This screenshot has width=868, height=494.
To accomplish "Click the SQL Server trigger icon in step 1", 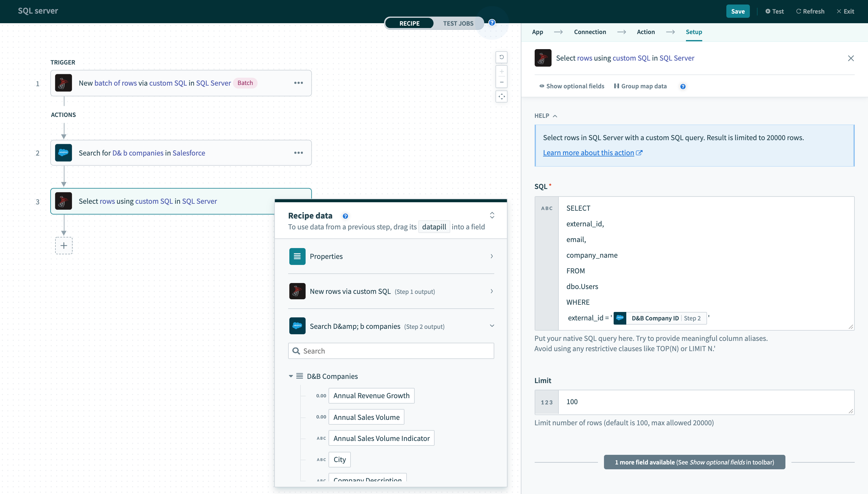I will point(63,83).
